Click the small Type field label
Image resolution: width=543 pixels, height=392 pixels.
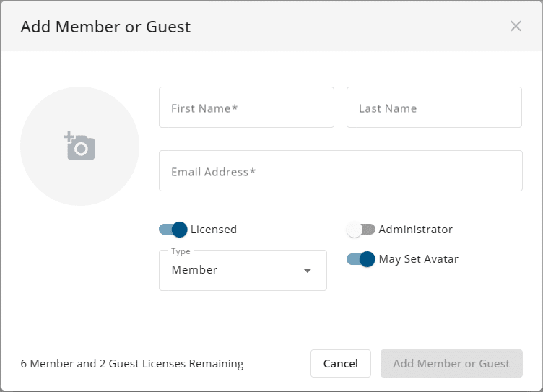point(181,251)
